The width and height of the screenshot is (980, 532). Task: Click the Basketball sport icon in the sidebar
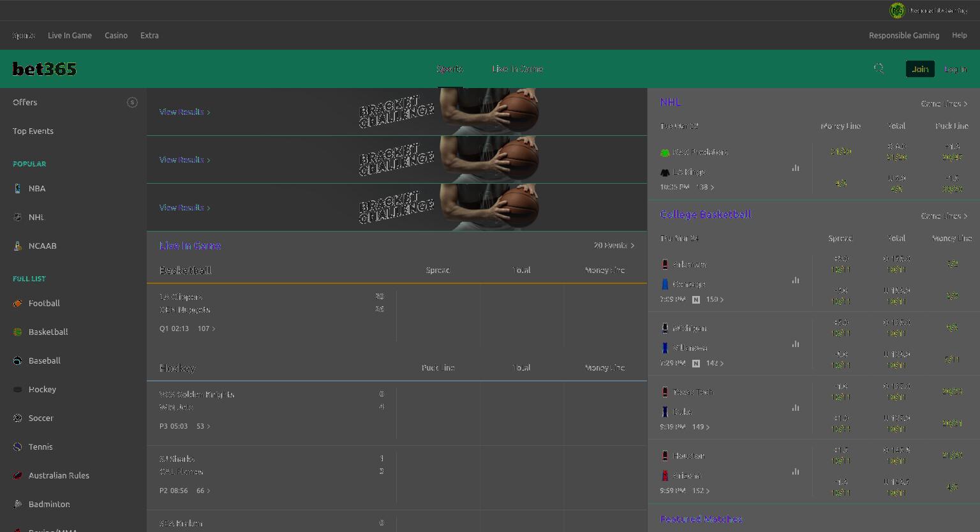[x=17, y=332]
